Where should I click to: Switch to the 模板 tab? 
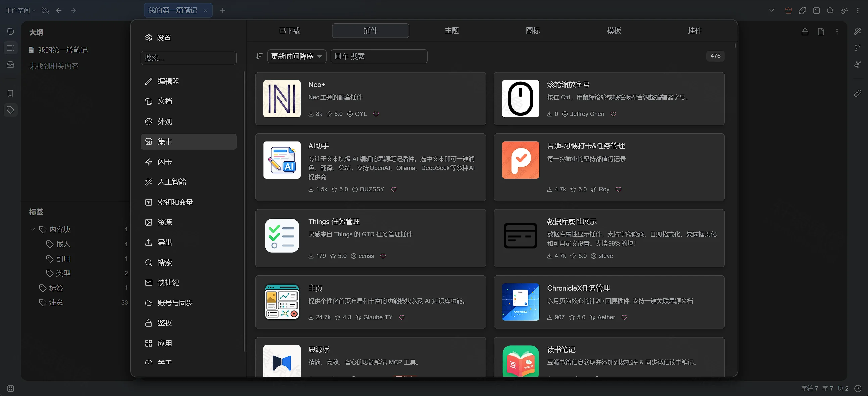click(613, 30)
